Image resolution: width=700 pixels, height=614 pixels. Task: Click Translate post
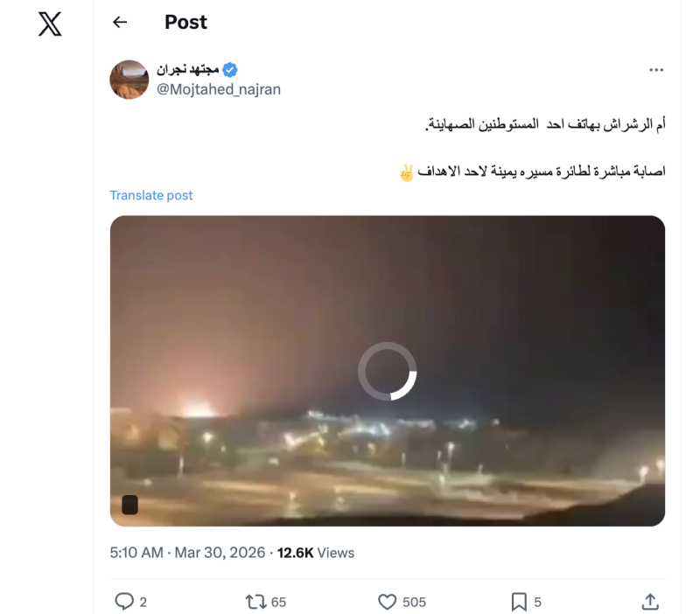coord(151,195)
